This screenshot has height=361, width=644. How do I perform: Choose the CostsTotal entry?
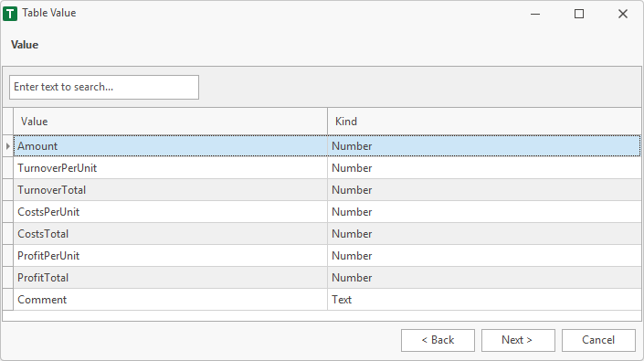(x=171, y=234)
